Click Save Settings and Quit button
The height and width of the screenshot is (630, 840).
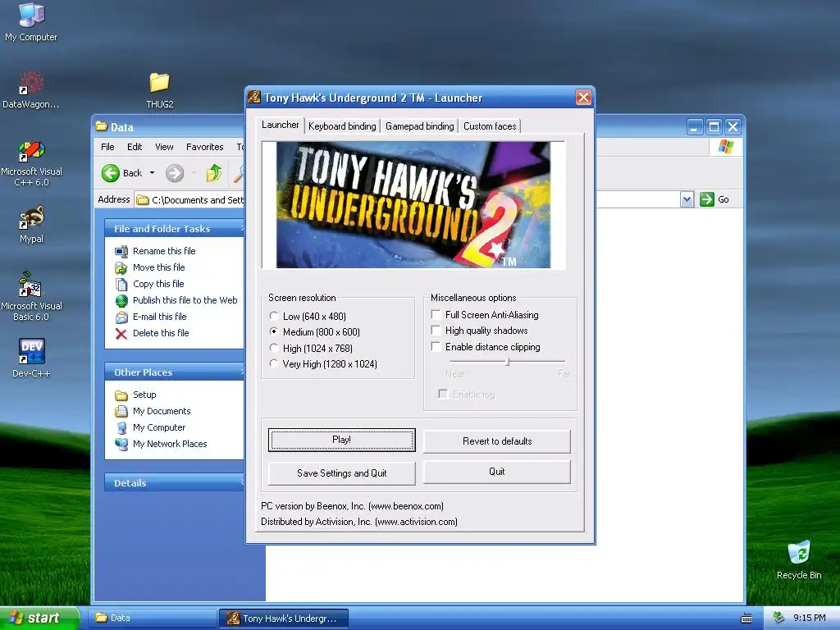[342, 473]
